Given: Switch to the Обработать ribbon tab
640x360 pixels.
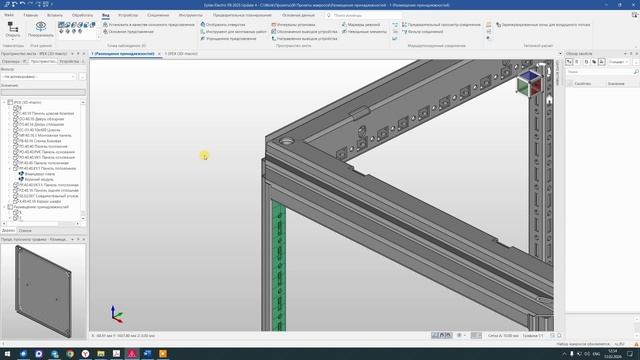Looking at the screenshot, I should point(82,15).
